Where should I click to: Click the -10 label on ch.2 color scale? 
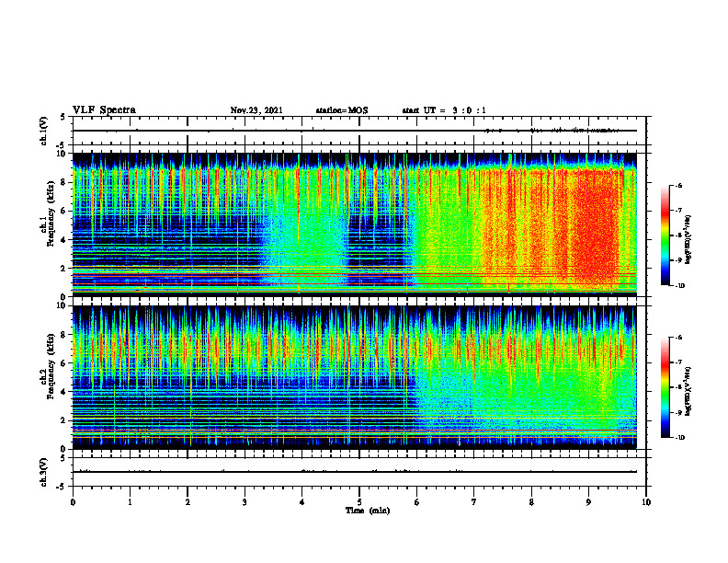(x=680, y=437)
